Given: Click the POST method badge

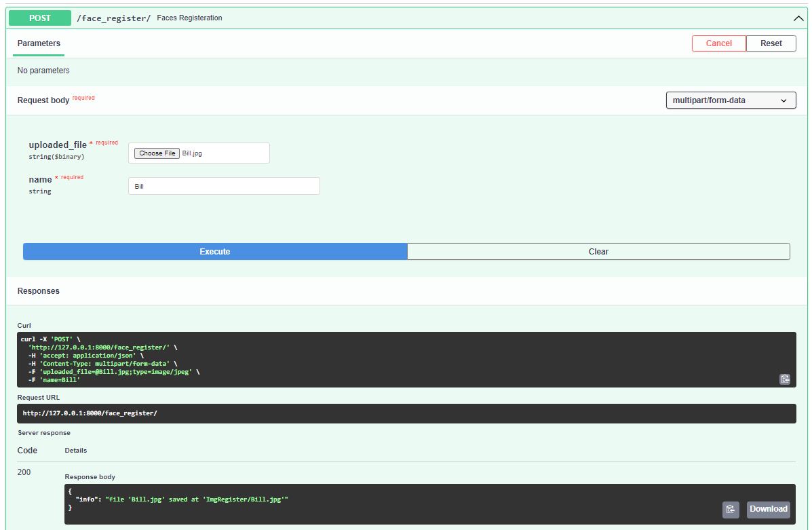Looking at the screenshot, I should [x=40, y=18].
